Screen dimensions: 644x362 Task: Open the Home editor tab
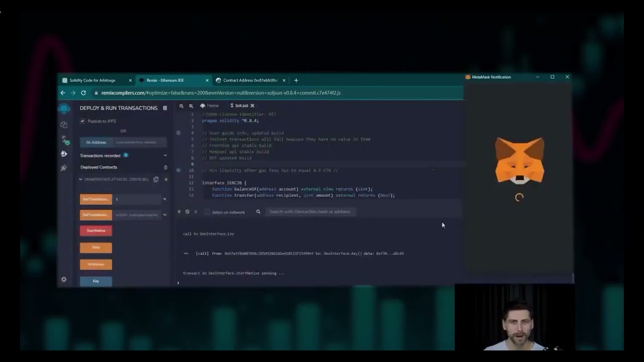click(x=210, y=106)
